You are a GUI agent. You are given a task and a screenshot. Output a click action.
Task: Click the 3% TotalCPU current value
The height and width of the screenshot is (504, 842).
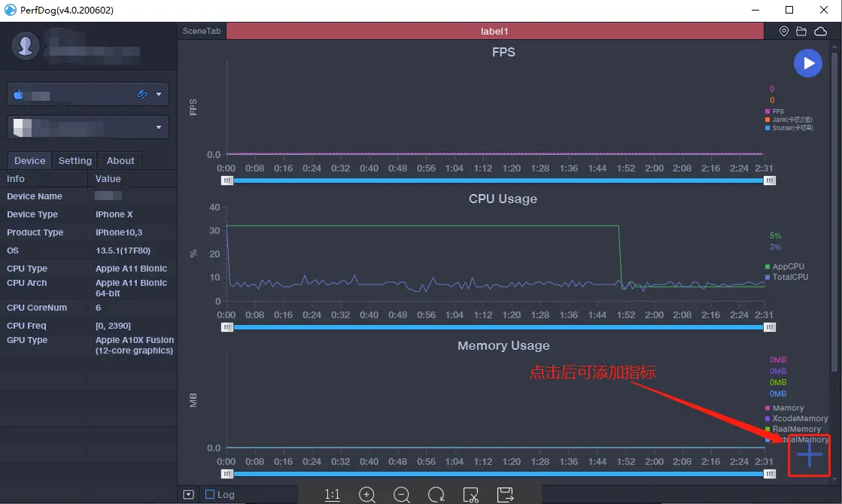coord(775,247)
